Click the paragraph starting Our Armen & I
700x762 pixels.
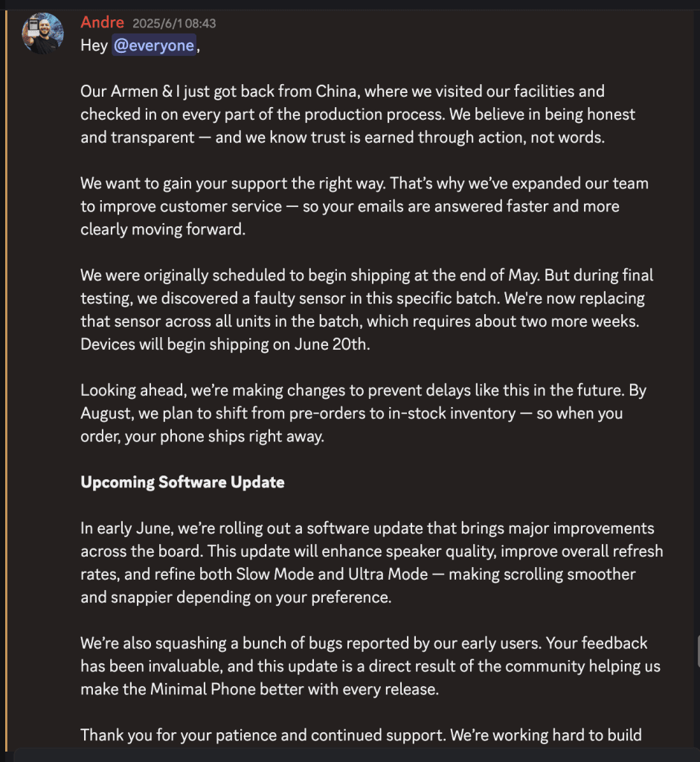358,114
